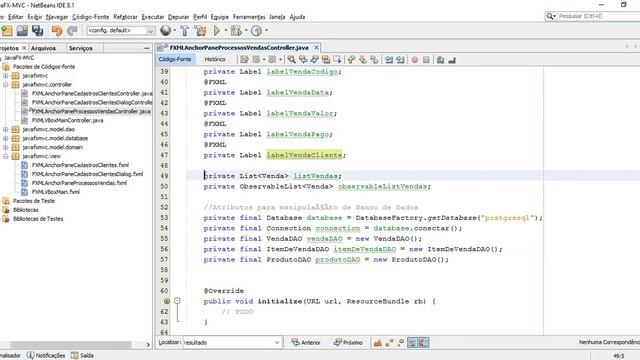Toggle Regular Expression option in find bar
Screen dimensions: 640x360
click(401, 342)
